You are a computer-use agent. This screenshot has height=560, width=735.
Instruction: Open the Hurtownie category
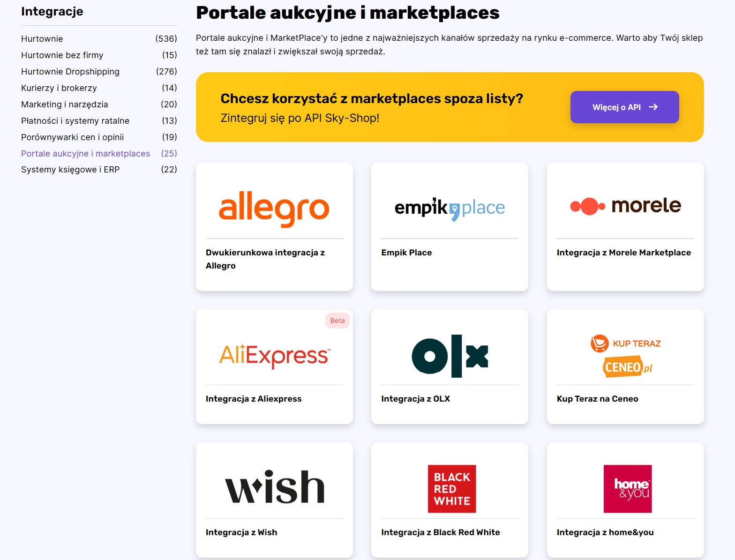[x=42, y=39]
